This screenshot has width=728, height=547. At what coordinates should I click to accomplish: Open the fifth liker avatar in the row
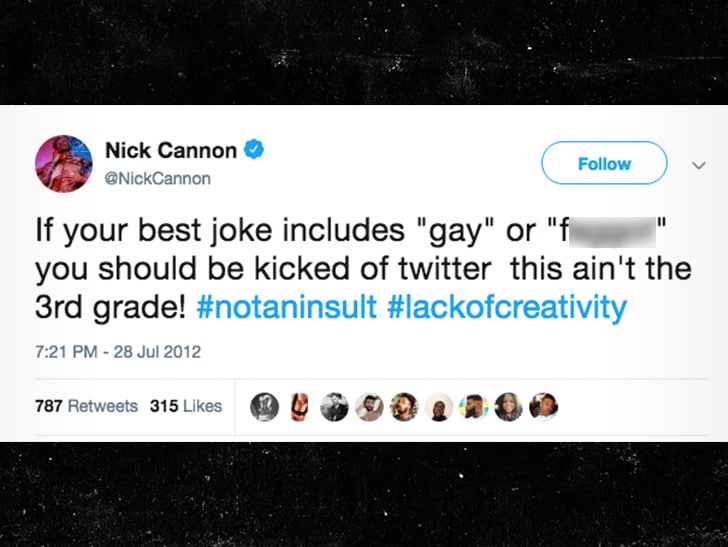[x=404, y=406]
